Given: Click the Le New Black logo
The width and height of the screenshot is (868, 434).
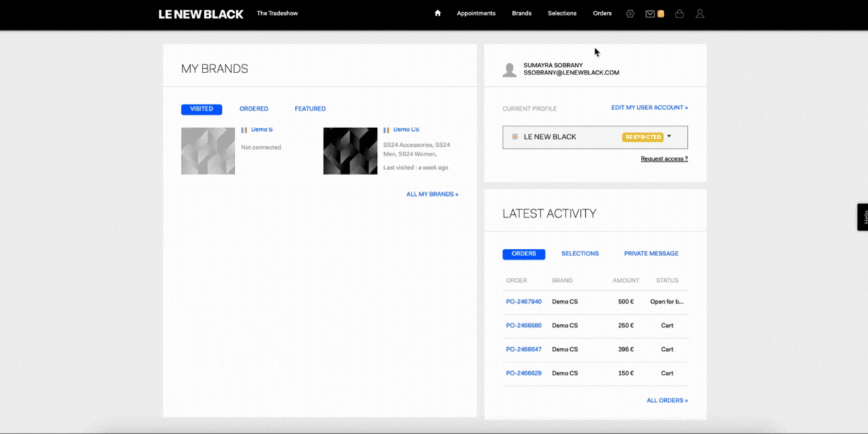Looking at the screenshot, I should point(201,14).
